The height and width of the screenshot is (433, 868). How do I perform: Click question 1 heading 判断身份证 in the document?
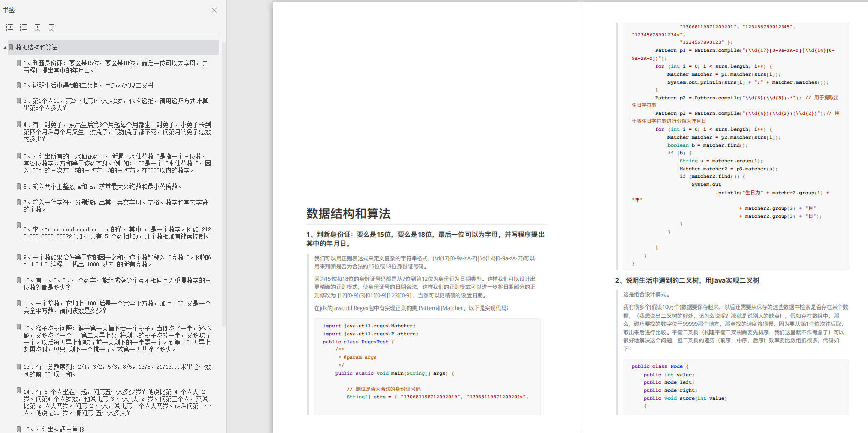pyautogui.click(x=425, y=239)
